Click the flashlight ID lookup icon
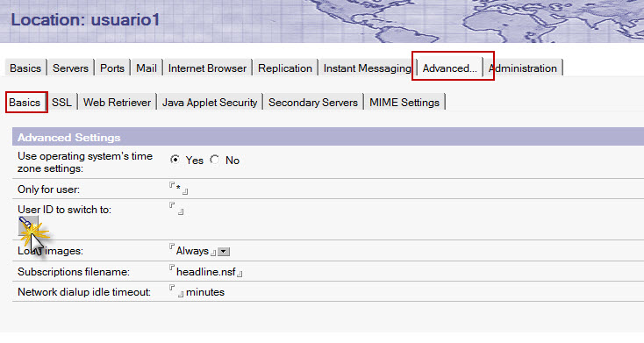644x343 pixels. [x=28, y=226]
